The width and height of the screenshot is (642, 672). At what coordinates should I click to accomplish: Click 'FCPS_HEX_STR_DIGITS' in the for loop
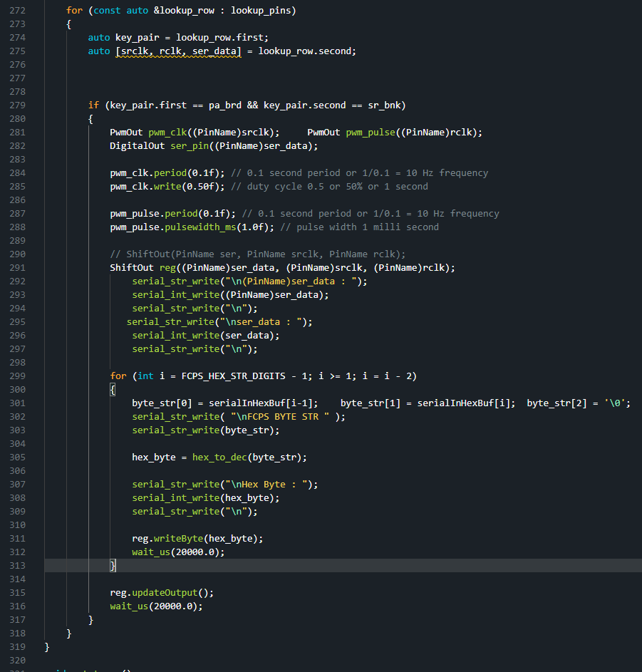coord(233,376)
